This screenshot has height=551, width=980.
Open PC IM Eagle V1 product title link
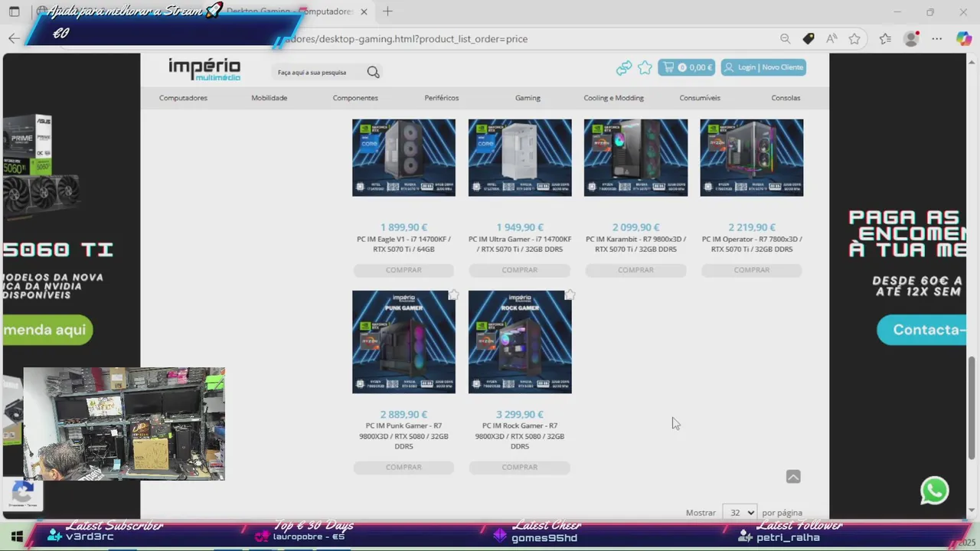point(403,244)
